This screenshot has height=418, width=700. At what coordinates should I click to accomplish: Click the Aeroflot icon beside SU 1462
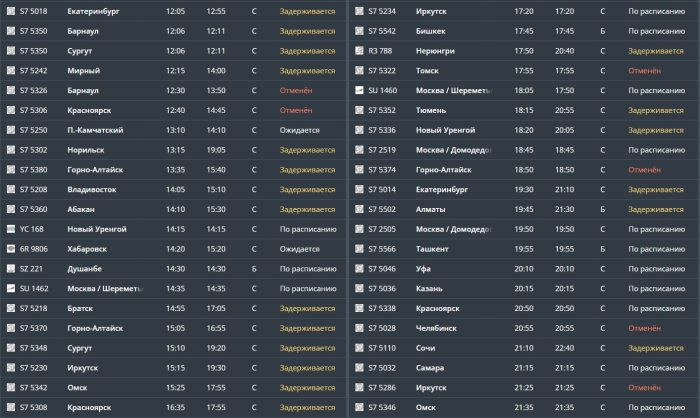[x=10, y=288]
